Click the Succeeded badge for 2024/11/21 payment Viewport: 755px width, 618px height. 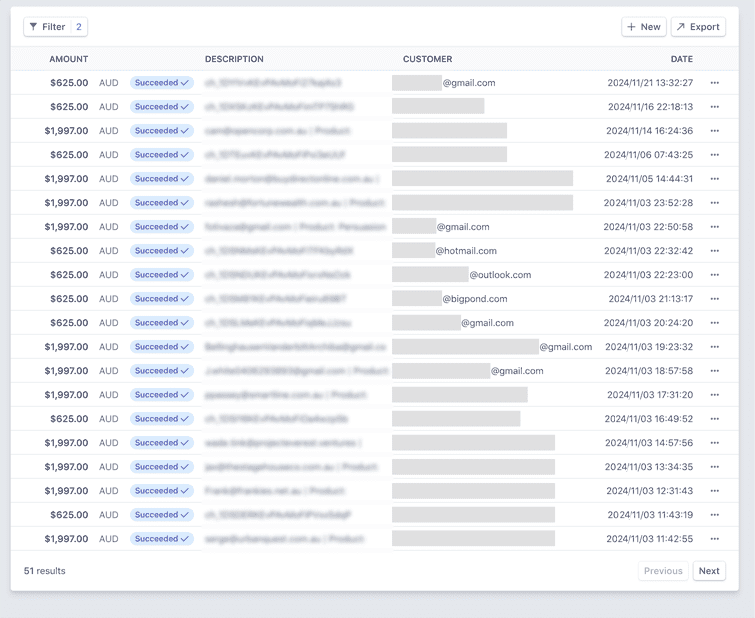click(x=162, y=83)
